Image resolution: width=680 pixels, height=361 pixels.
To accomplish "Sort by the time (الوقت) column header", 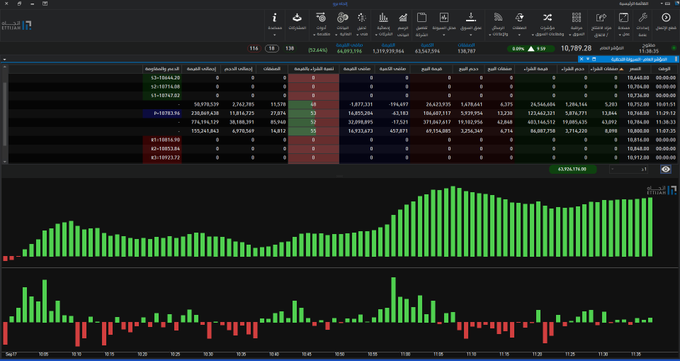I will (664, 69).
